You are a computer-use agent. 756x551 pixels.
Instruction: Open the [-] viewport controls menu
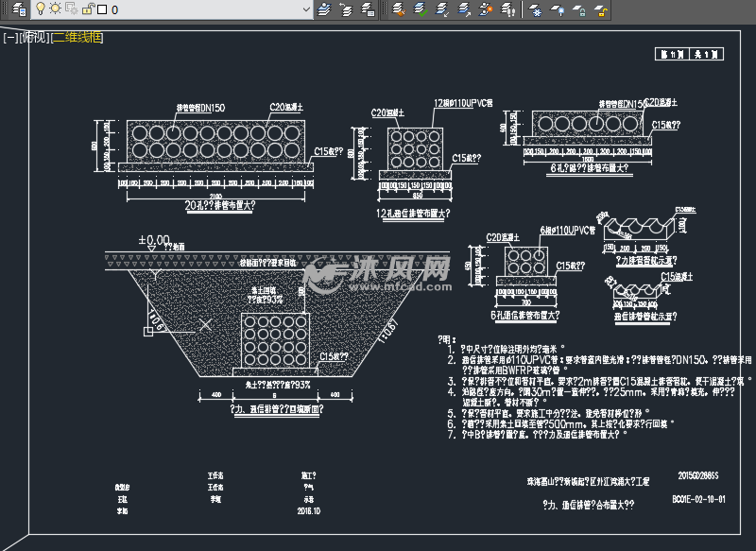10,38
